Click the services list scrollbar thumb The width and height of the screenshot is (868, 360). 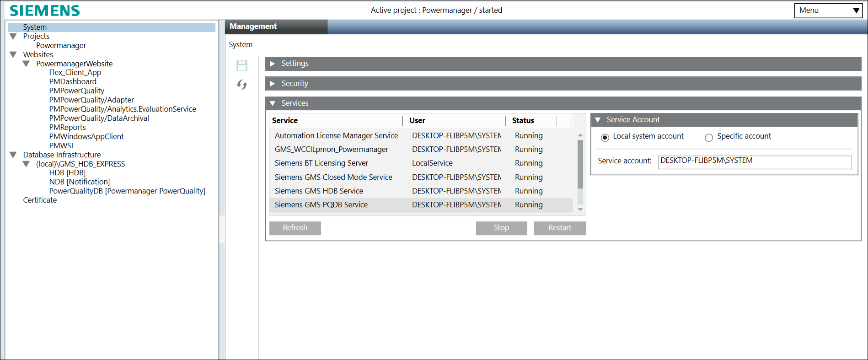(x=580, y=165)
